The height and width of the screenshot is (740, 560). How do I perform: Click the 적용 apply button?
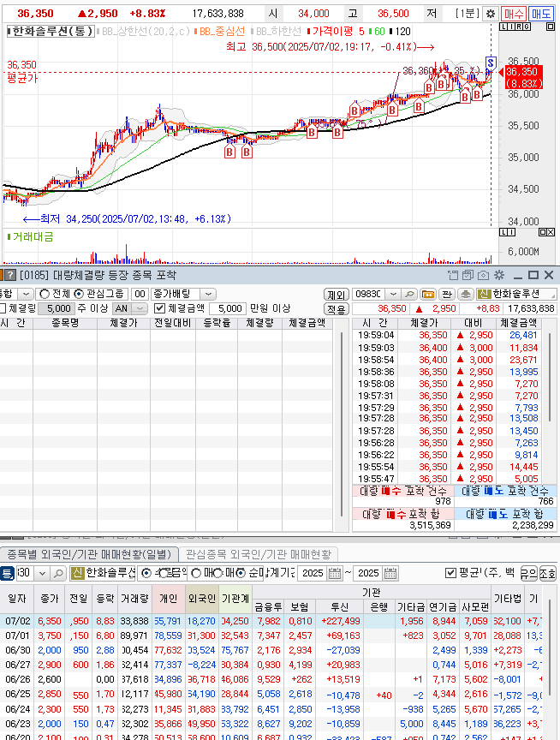point(336,309)
